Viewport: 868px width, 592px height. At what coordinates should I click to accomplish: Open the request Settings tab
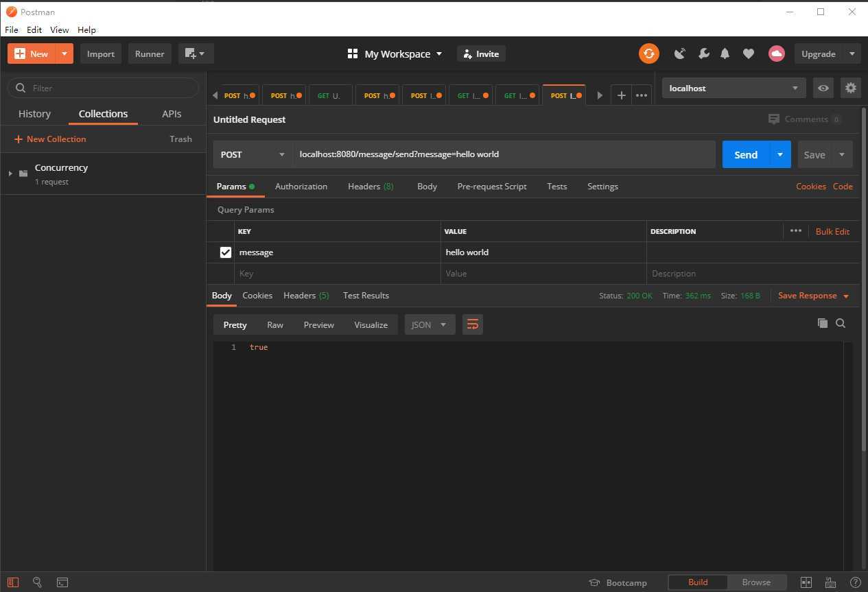point(602,187)
